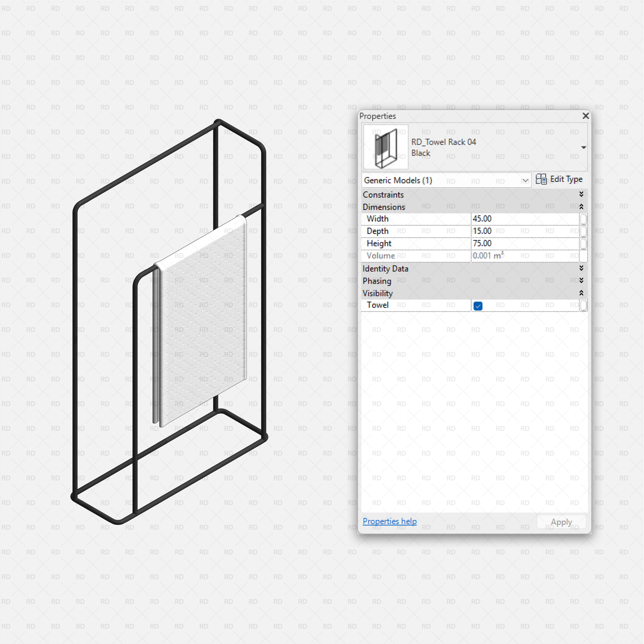Expand the Phasing section
The image size is (644, 644).
581,281
